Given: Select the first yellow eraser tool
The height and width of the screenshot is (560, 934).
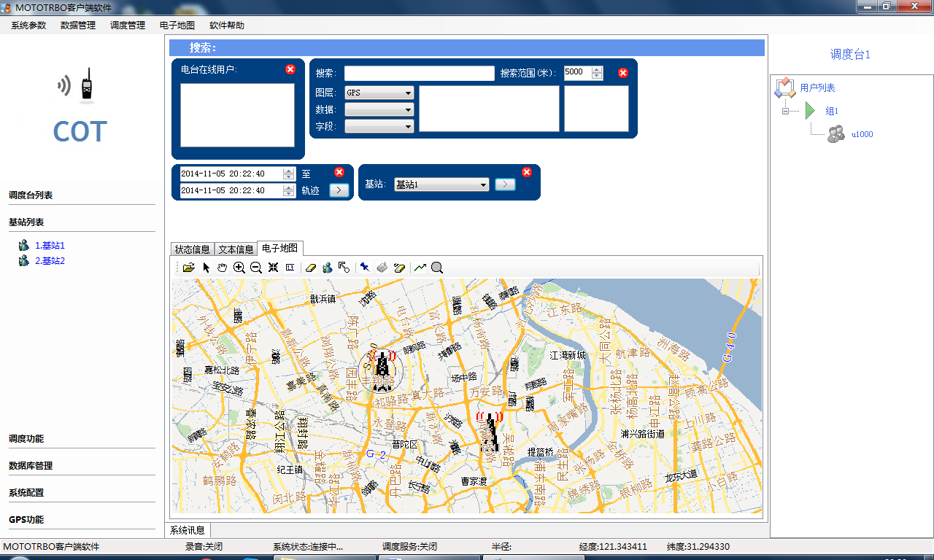Looking at the screenshot, I should 311,268.
